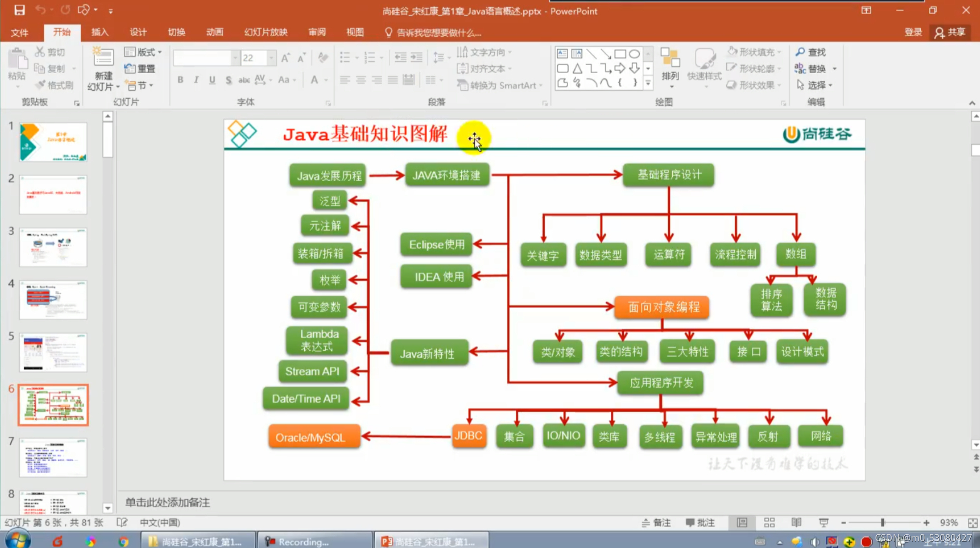Toggle Notes (备注) pane in status bar

coord(656,522)
